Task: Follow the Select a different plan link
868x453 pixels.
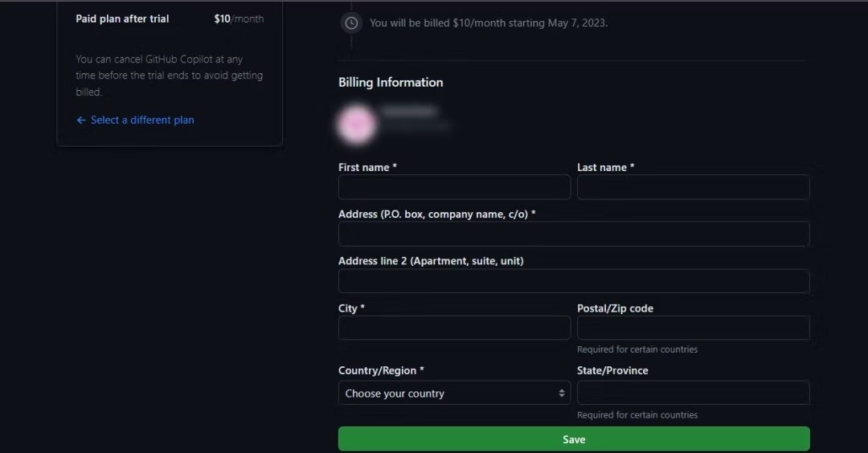Action: [142, 120]
